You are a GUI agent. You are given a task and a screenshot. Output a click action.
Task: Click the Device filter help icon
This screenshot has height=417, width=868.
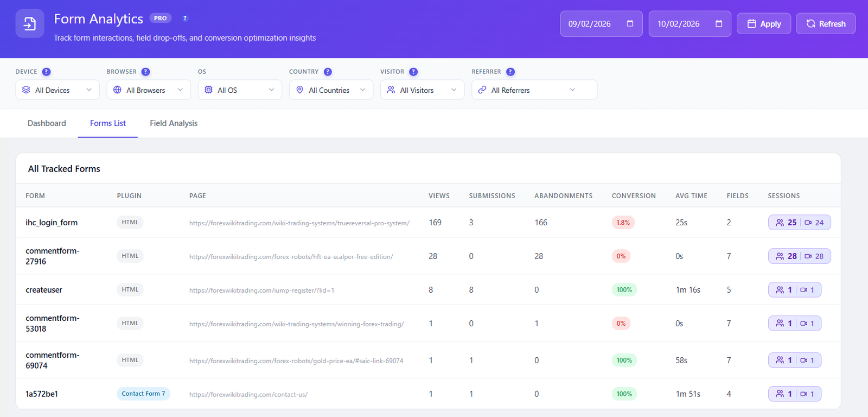[47, 72]
